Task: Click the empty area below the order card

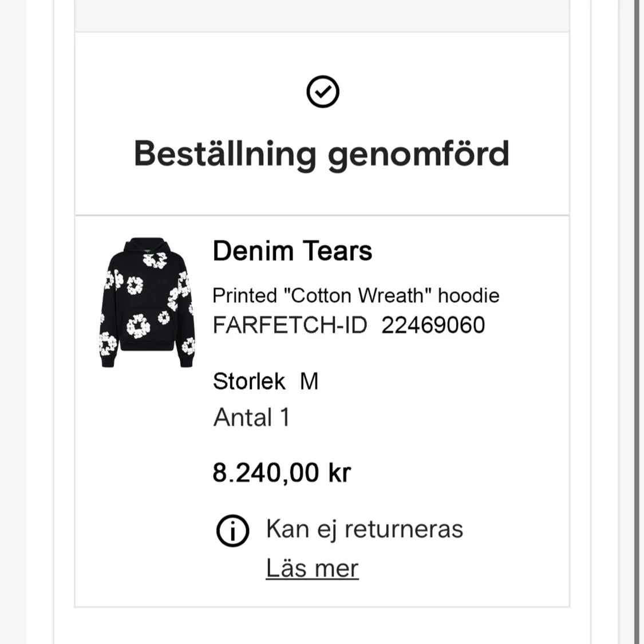Action: [x=322, y=626]
